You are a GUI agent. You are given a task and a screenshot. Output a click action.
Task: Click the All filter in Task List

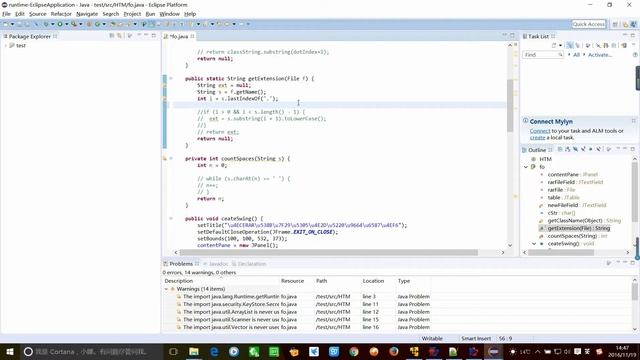tap(576, 55)
